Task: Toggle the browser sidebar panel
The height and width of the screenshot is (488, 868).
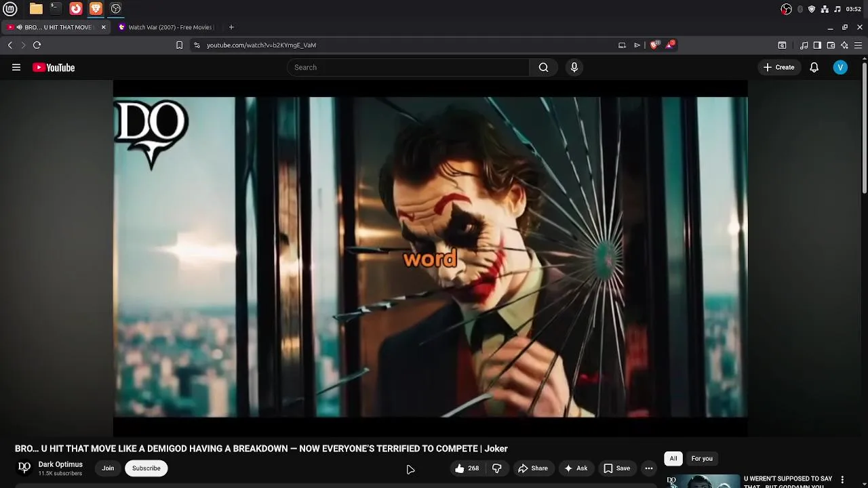Action: click(817, 45)
